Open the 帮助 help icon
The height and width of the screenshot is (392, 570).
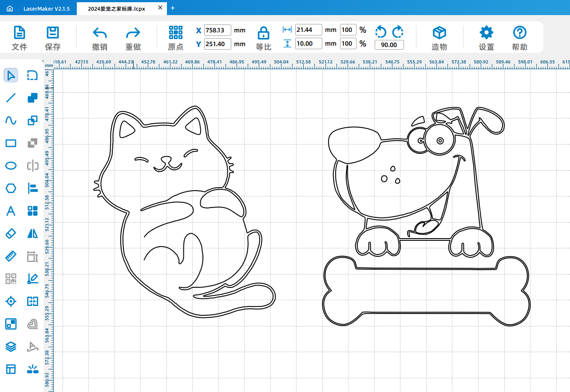click(520, 38)
